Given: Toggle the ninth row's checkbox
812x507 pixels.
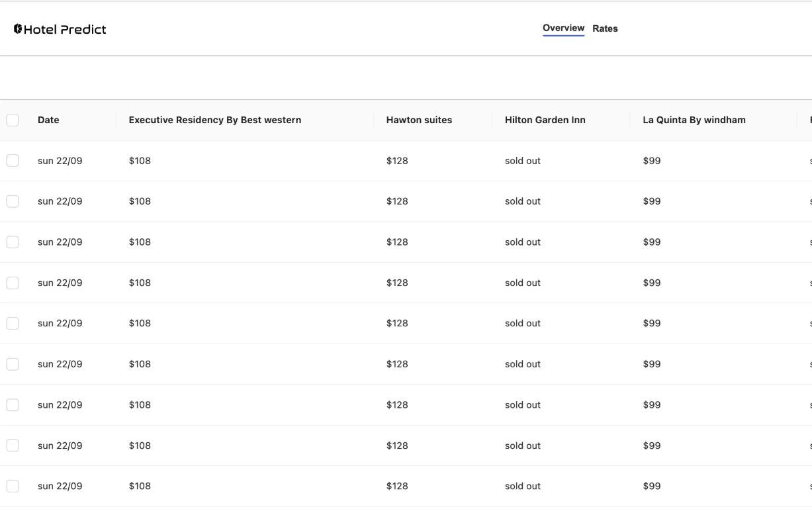Looking at the screenshot, I should pos(13,486).
